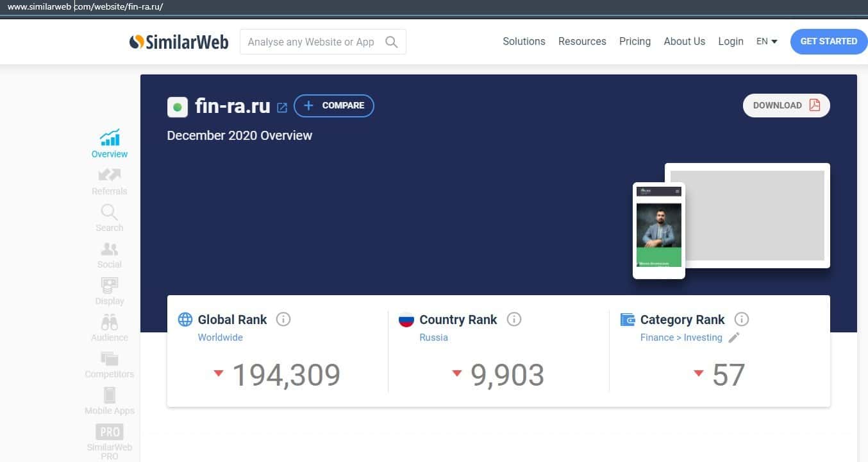The height and width of the screenshot is (462, 868).
Task: Open the Solutions menu
Action: (x=524, y=41)
